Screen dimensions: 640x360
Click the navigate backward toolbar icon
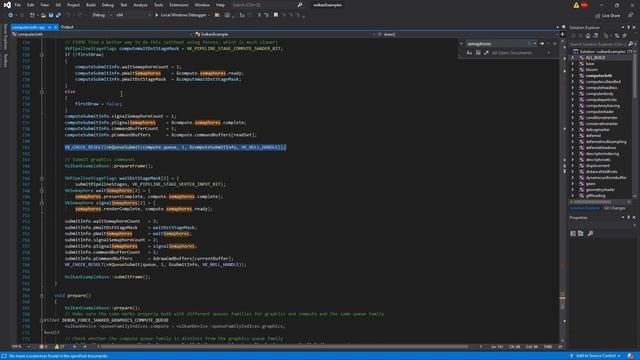click(x=10, y=15)
